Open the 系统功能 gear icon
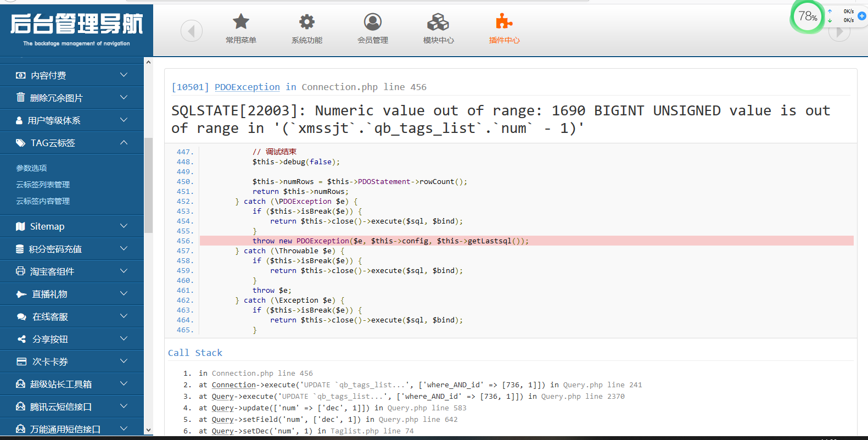The width and height of the screenshot is (868, 440). [306, 23]
